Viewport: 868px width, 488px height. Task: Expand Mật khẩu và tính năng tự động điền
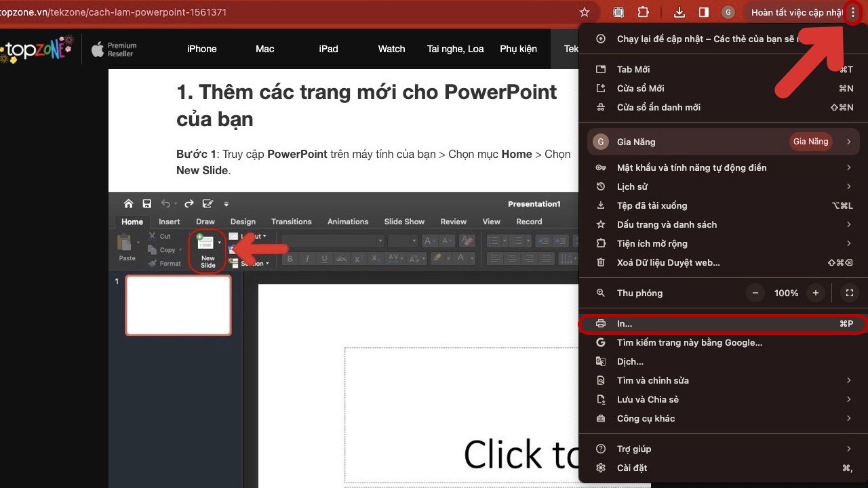[724, 167]
